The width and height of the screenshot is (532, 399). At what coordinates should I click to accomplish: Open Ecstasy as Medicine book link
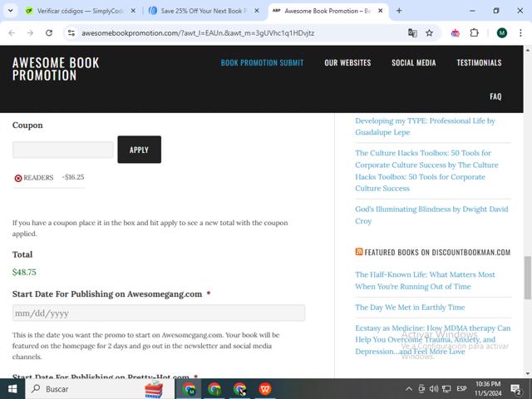click(x=432, y=340)
